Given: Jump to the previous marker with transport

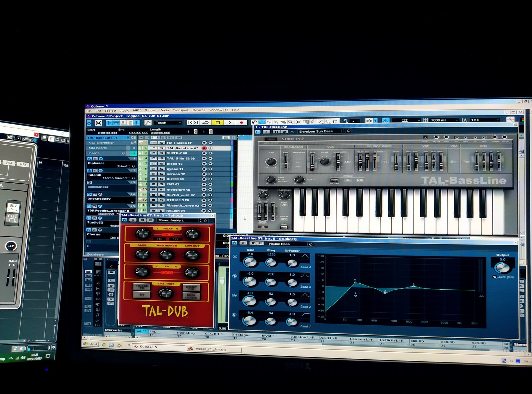Looking at the screenshot, I should pos(190,123).
